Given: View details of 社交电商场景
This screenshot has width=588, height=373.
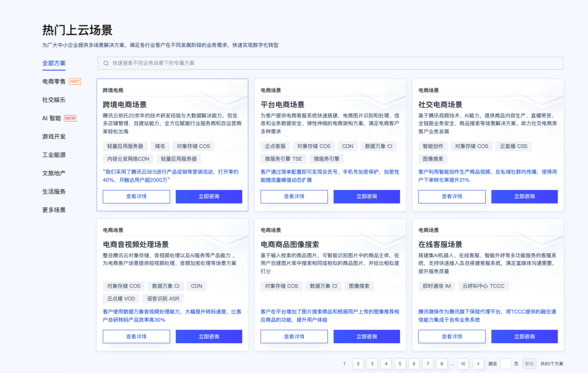Looking at the screenshot, I should point(452,197).
